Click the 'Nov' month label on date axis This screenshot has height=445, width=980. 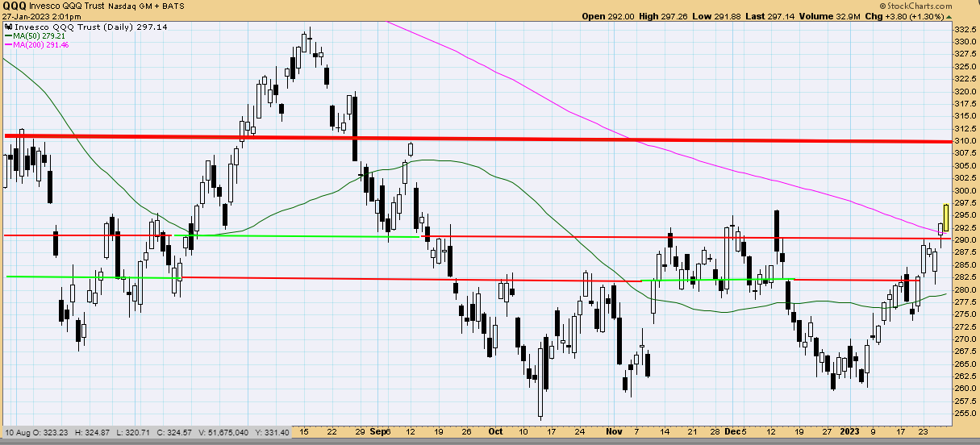coord(614,431)
